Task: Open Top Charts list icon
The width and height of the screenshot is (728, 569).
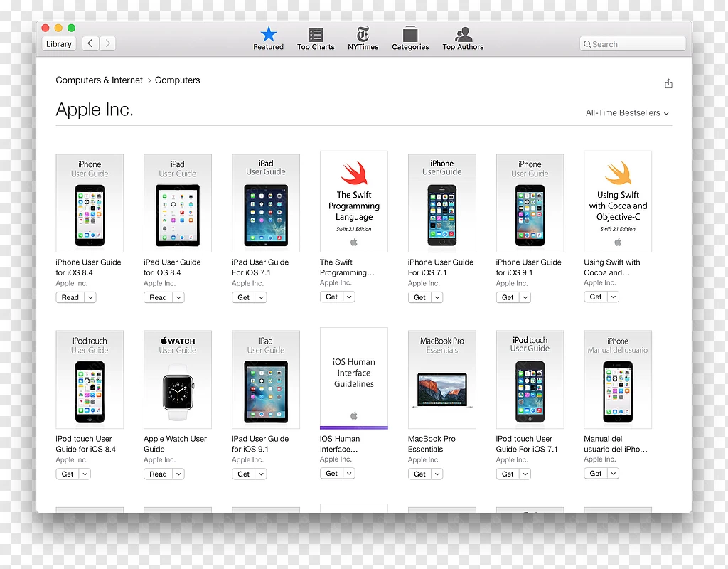Action: 316,38
